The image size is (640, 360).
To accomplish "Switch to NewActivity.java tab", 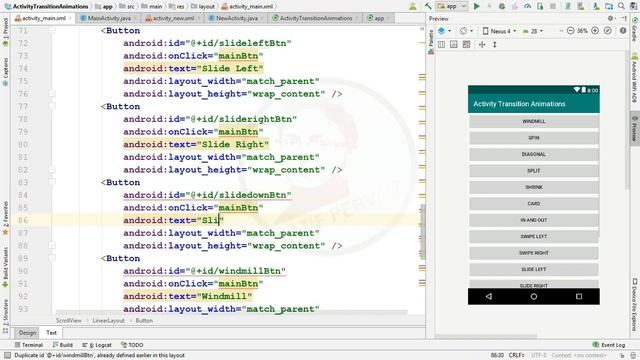I will (236, 18).
